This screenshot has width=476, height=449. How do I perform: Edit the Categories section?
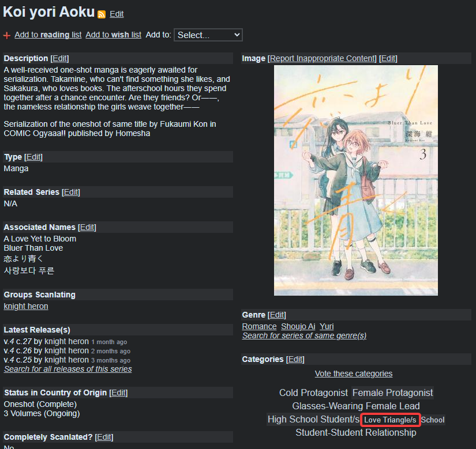coord(295,359)
